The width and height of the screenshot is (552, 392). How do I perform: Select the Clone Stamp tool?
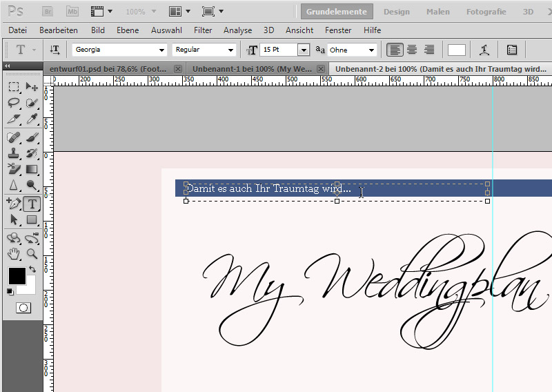click(14, 153)
